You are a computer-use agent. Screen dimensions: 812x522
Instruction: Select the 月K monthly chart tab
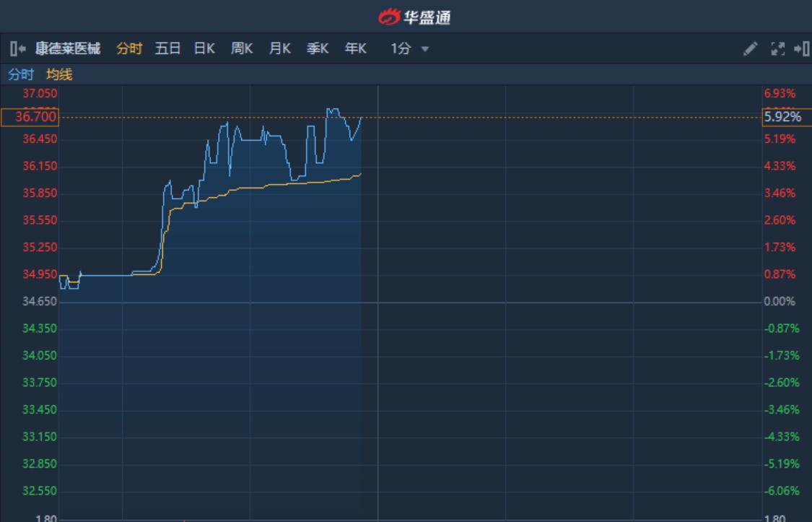tap(279, 49)
